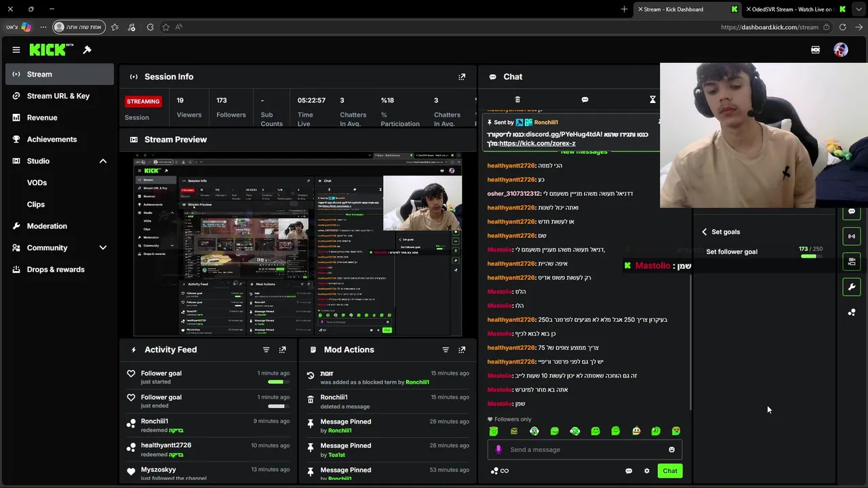The image size is (868, 488).
Task: Insert the last green emote with heart eyes
Action: coord(676,431)
